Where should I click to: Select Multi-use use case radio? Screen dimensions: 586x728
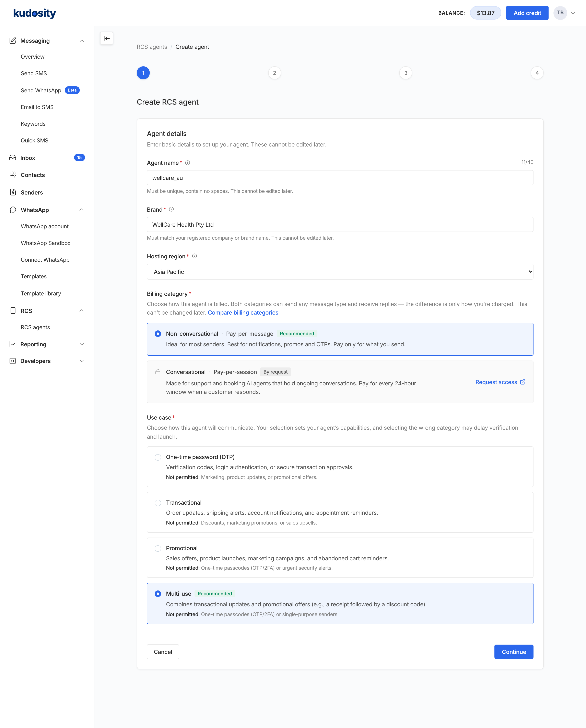[158, 594]
